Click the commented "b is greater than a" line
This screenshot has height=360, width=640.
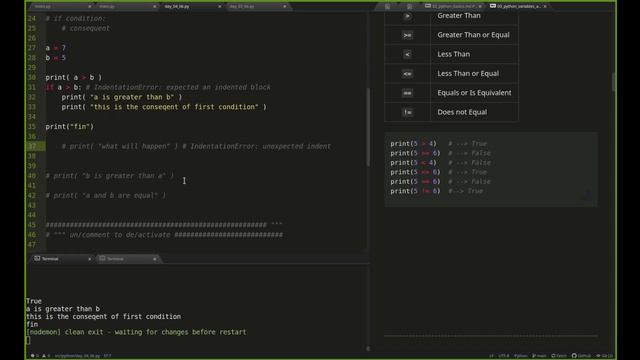coord(109,176)
